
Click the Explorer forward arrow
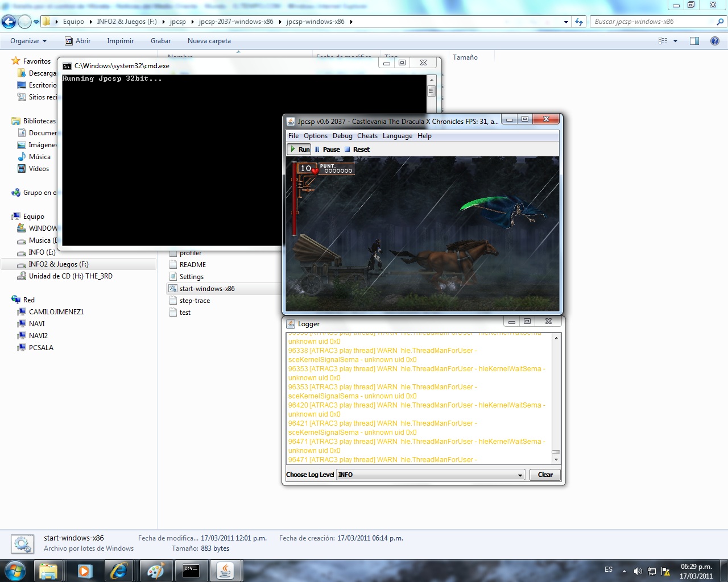[x=24, y=22]
